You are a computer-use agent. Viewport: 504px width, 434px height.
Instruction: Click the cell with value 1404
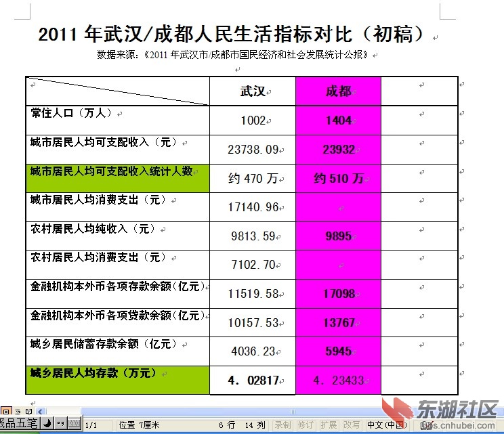(x=338, y=121)
